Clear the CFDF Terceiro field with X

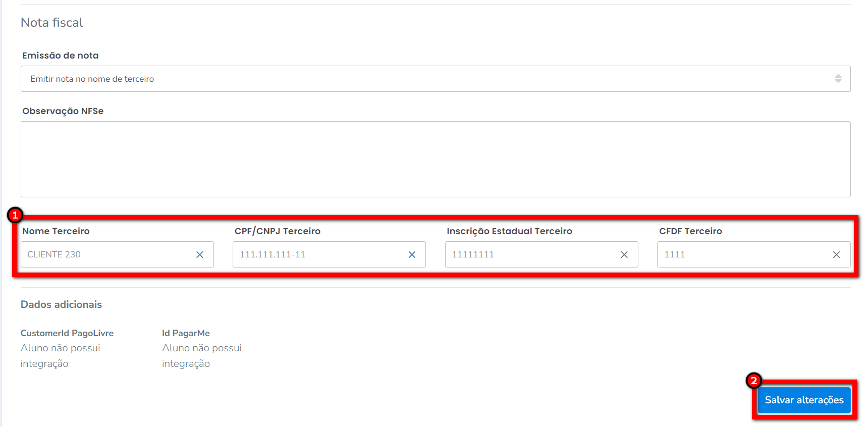click(836, 255)
